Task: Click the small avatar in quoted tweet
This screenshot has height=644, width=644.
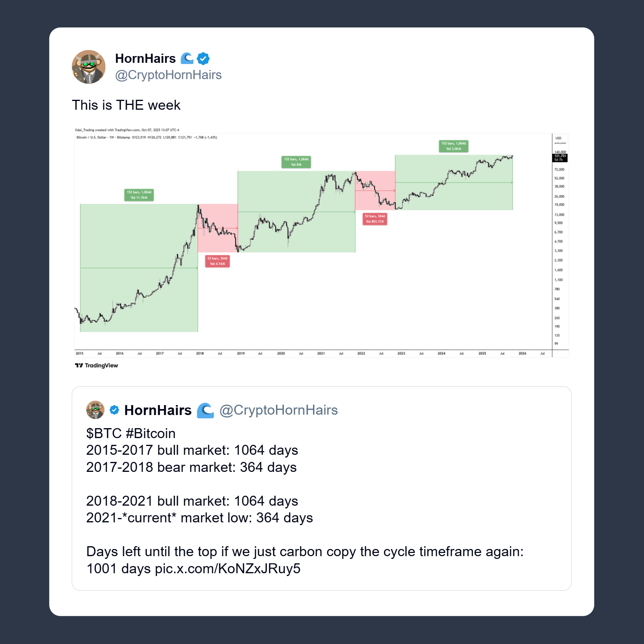Action: [x=95, y=410]
